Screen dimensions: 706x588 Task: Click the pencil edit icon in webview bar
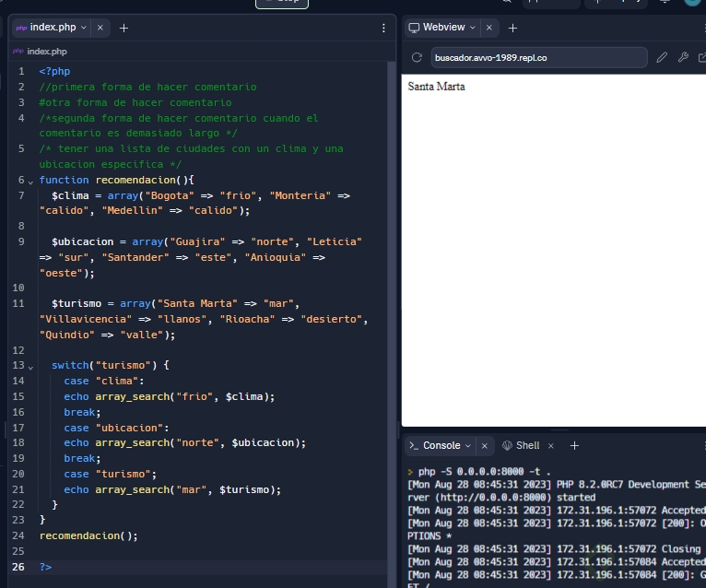tap(662, 57)
